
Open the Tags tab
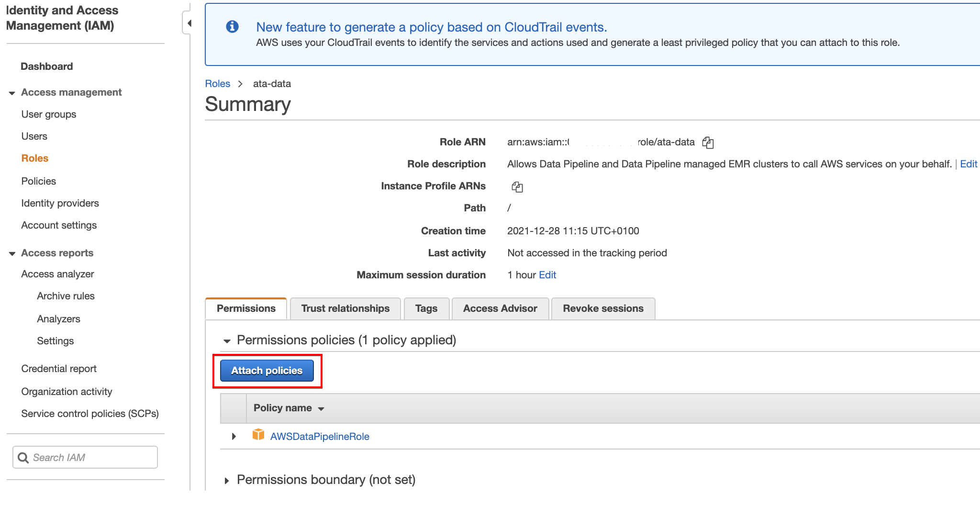click(x=426, y=308)
